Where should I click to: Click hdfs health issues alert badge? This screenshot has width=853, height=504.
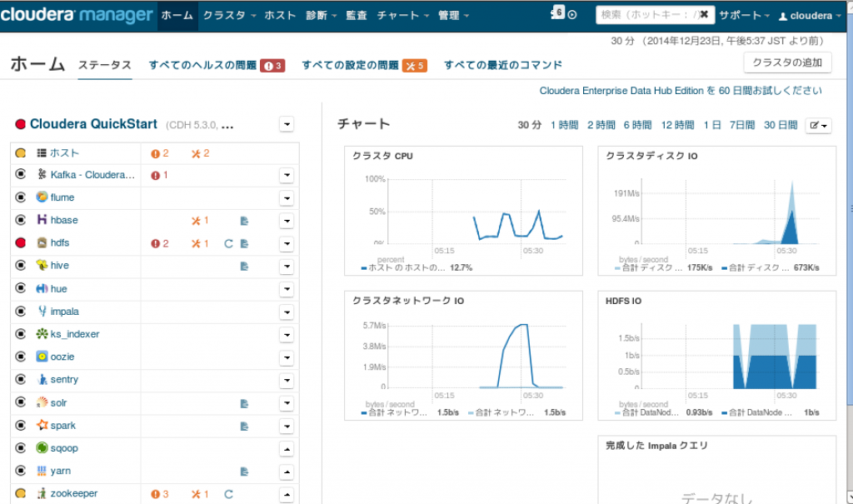tap(159, 243)
